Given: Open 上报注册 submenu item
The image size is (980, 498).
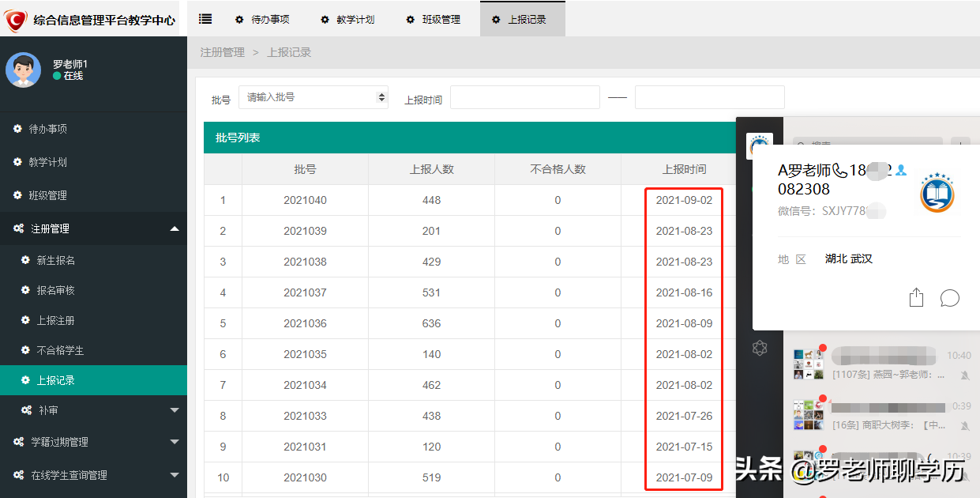Looking at the screenshot, I should (x=93, y=320).
